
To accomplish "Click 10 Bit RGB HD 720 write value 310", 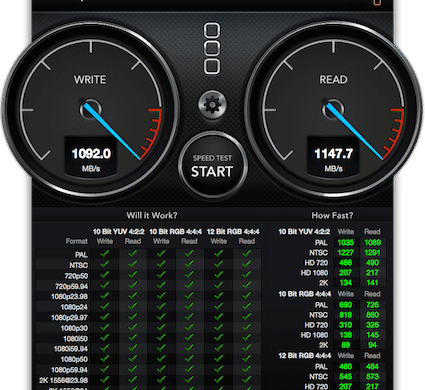I will coord(346,325).
